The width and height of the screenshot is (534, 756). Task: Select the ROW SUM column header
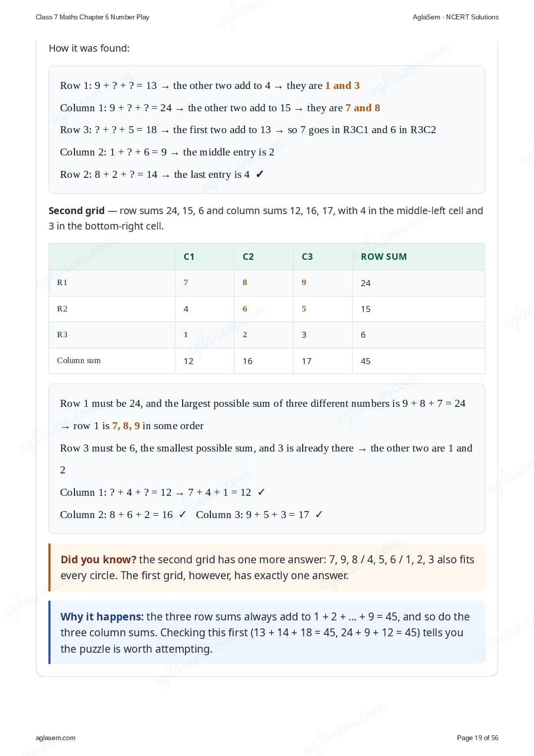(384, 256)
